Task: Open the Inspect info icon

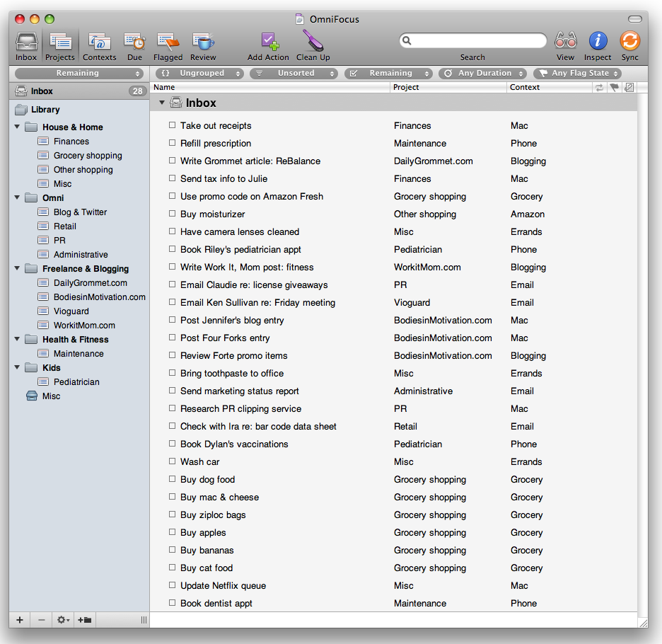Action: [x=598, y=41]
